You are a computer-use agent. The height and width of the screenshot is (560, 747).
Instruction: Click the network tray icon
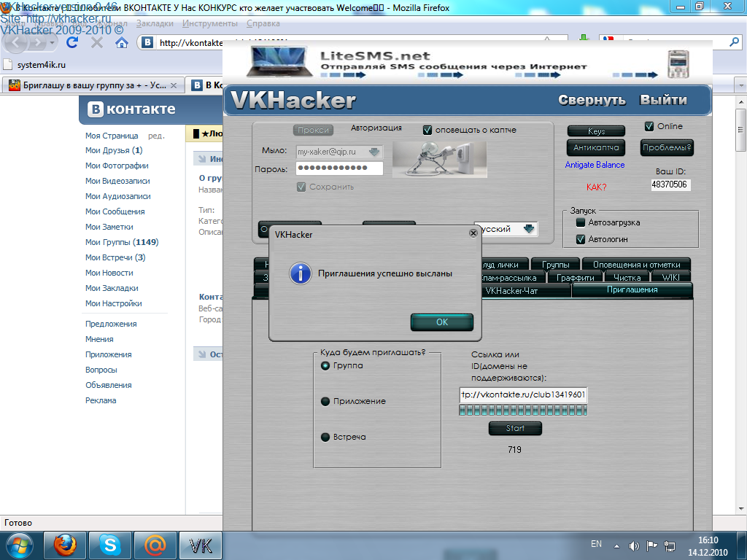[670, 545]
